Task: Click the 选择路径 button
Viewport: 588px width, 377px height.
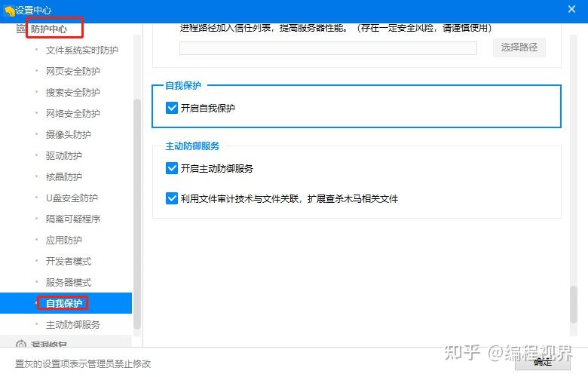Action: click(519, 48)
